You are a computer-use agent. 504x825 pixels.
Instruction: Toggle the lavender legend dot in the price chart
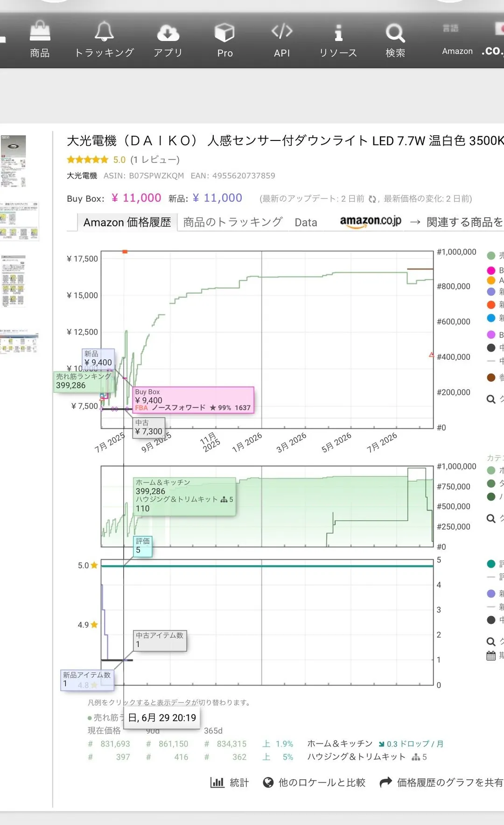491,292
